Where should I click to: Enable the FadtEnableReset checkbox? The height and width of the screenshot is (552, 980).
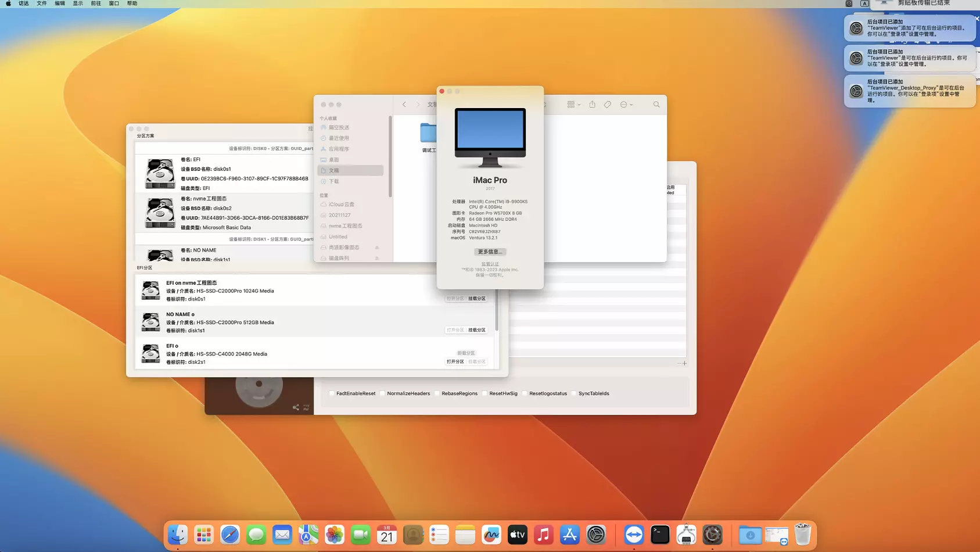tap(332, 393)
